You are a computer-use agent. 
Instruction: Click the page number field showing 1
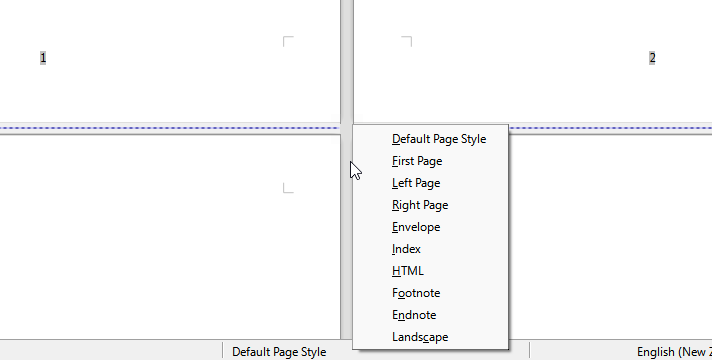[43, 58]
